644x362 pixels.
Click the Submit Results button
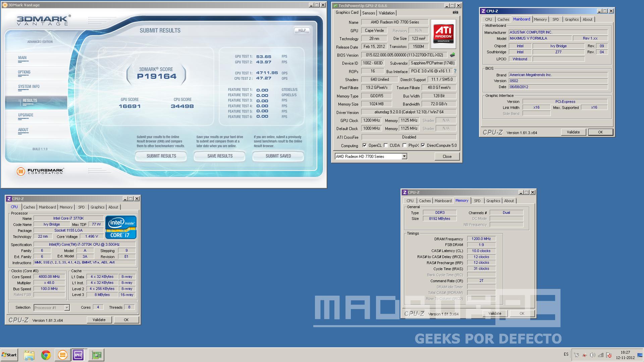(161, 156)
